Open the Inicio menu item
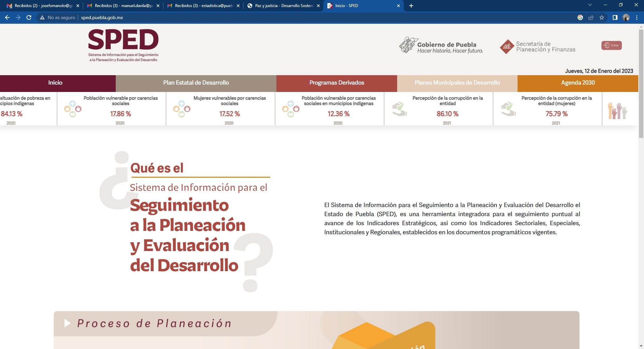Viewport: 644px width, 349px height. (x=55, y=83)
